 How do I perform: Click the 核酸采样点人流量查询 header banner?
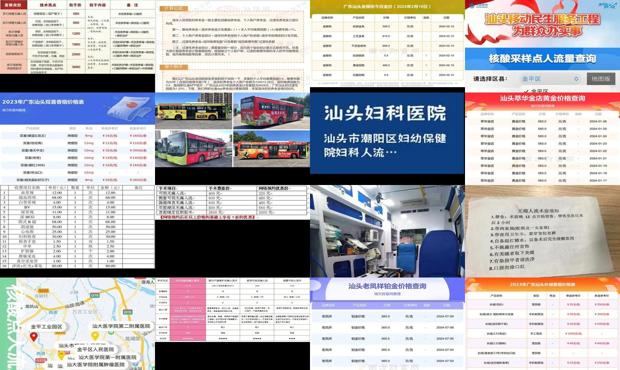tap(542, 59)
